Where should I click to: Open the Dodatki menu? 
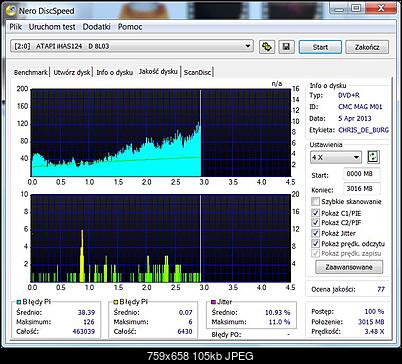pyautogui.click(x=96, y=27)
